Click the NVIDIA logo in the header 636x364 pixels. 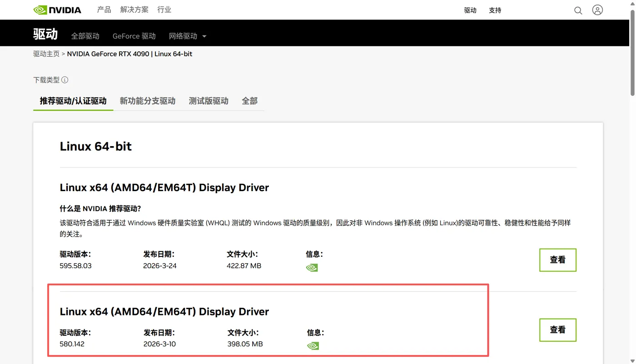pos(57,10)
